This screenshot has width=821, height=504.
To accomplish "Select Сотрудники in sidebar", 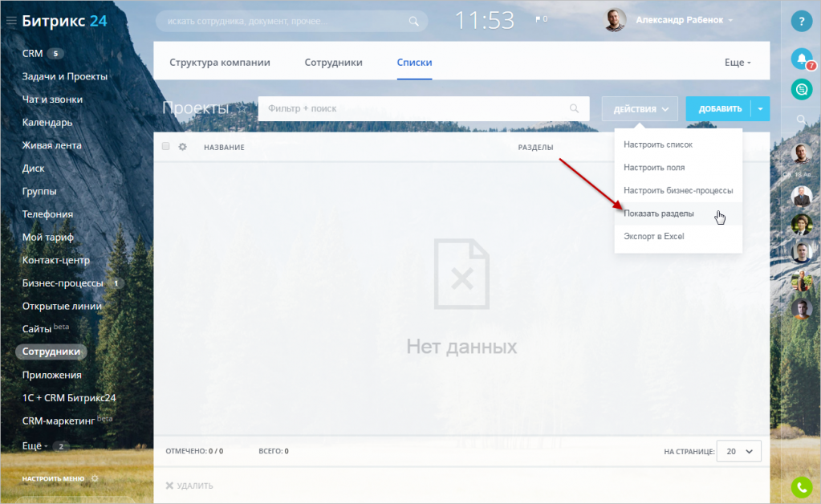I will click(51, 352).
